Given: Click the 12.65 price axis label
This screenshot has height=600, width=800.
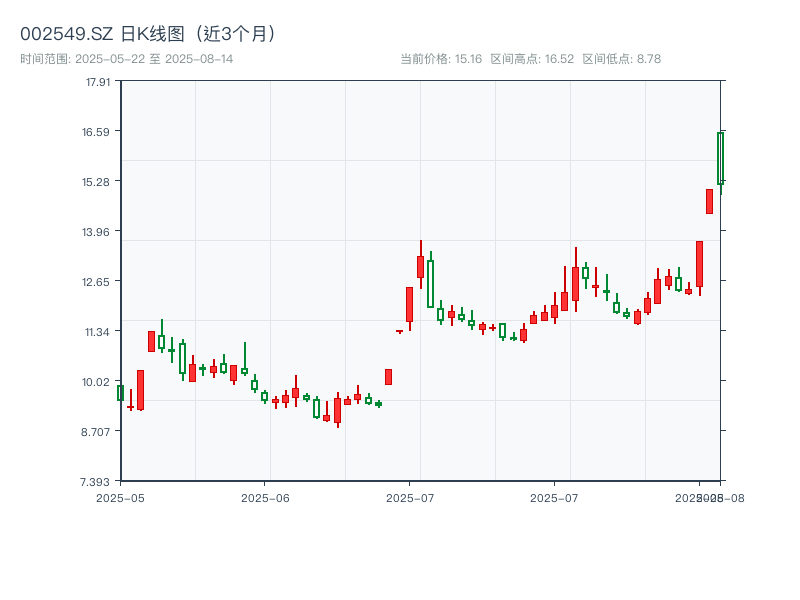Looking at the screenshot, I should point(97,282).
